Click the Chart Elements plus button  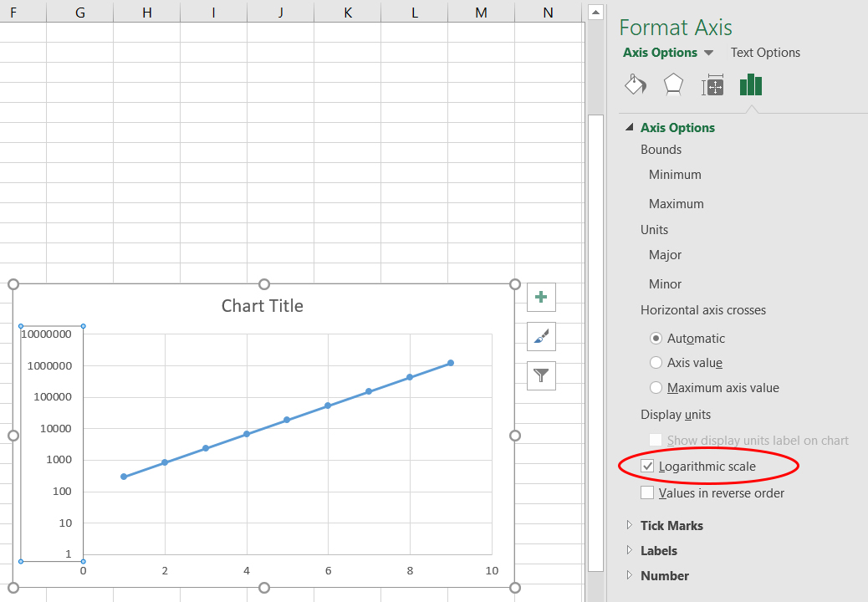(x=541, y=297)
